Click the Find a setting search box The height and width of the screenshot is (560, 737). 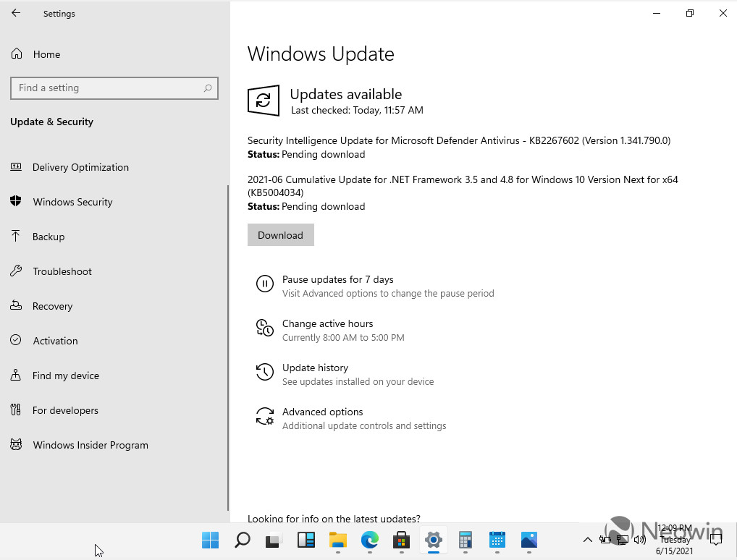pyautogui.click(x=109, y=88)
